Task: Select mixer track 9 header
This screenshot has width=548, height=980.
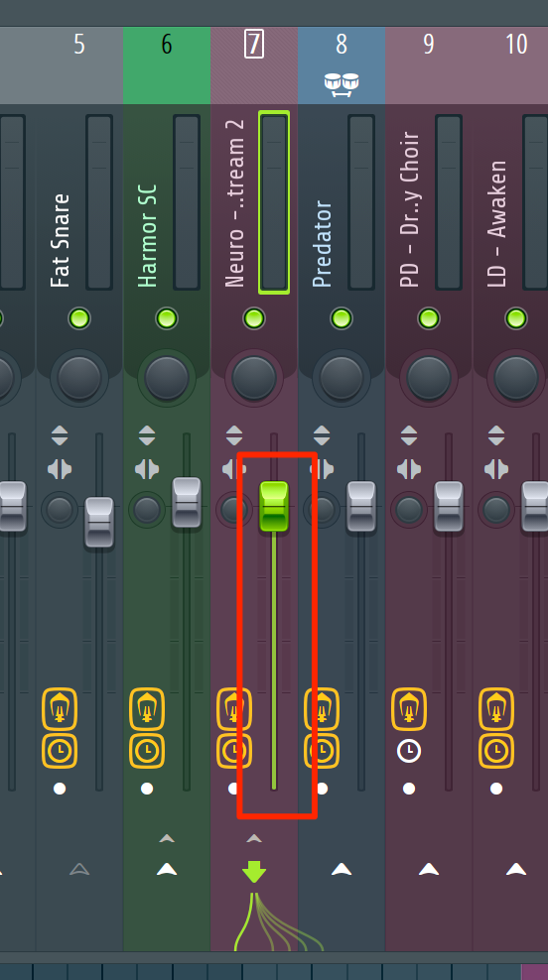Action: coord(429,65)
